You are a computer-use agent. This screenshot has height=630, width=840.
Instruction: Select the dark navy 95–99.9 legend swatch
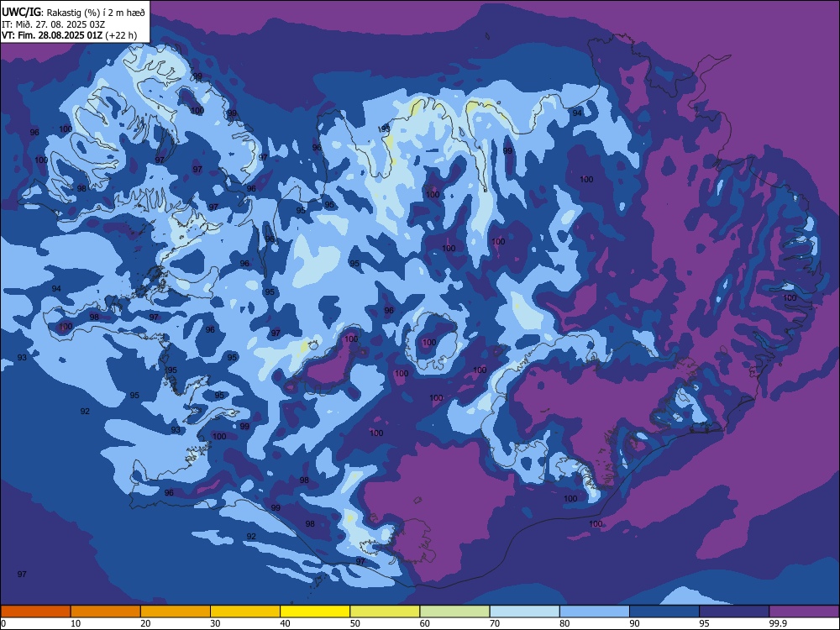tap(734, 612)
